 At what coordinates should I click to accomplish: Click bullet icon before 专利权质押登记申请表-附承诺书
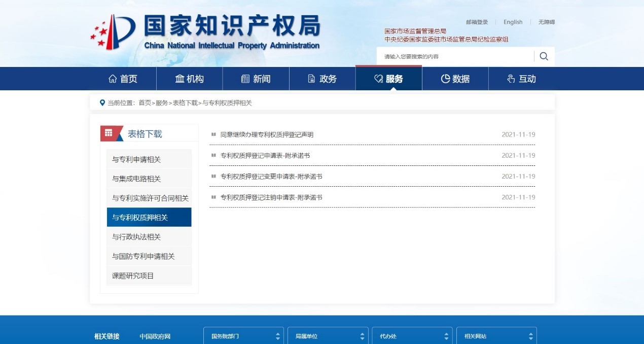pyautogui.click(x=213, y=155)
